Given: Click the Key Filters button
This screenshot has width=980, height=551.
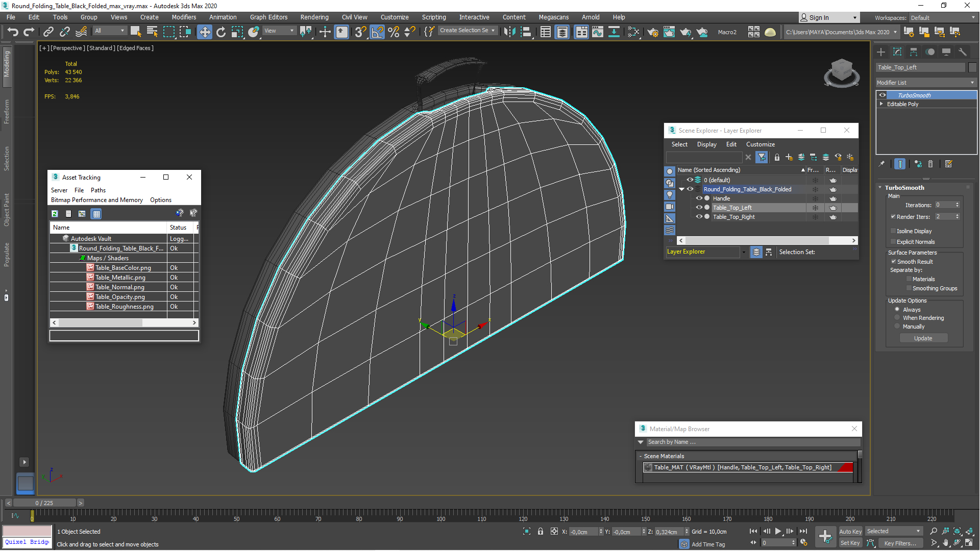Looking at the screenshot, I should [900, 543].
